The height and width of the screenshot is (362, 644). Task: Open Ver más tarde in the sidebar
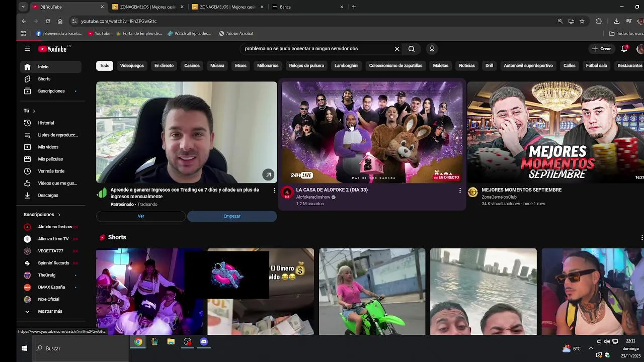51,171
